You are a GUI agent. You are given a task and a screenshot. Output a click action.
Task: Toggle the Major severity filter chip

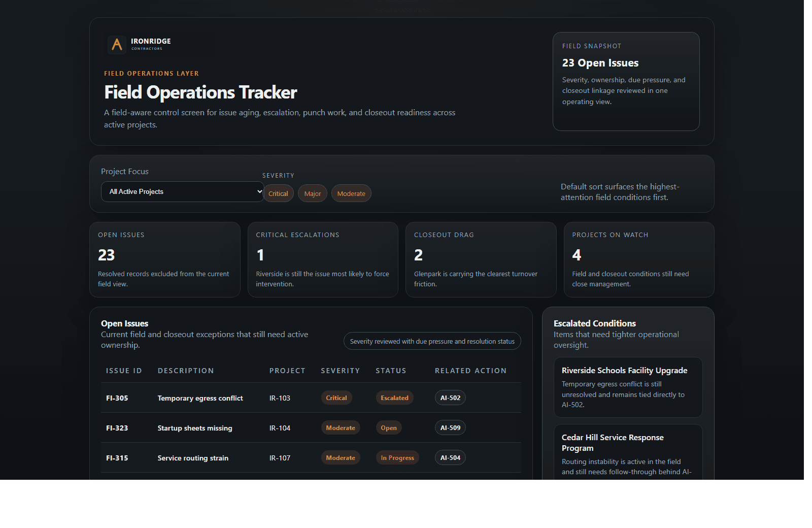click(312, 193)
